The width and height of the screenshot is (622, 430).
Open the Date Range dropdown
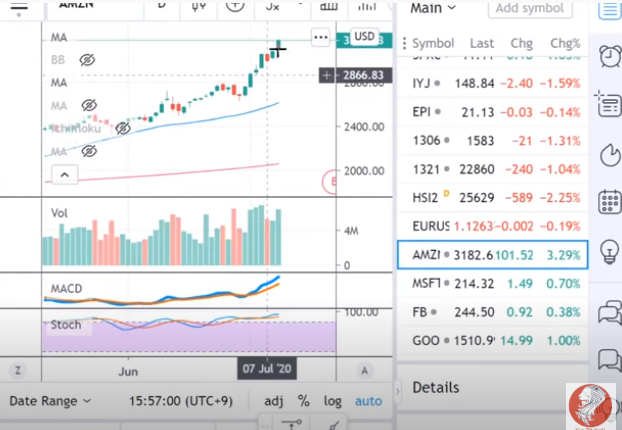[50, 401]
